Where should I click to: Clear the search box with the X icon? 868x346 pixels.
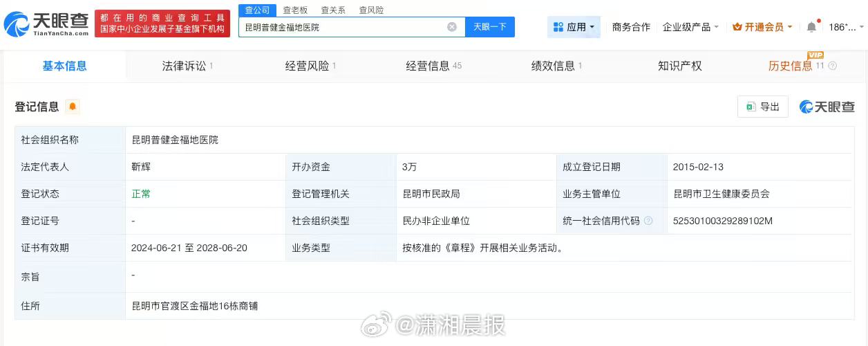(452, 27)
